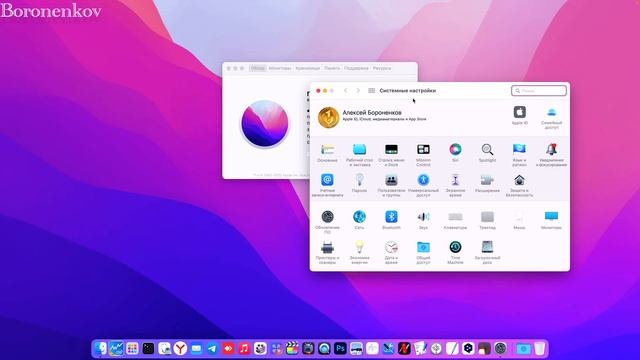The image size is (640, 360).
Task: Open Mail from the Dock
Action: tap(196, 348)
